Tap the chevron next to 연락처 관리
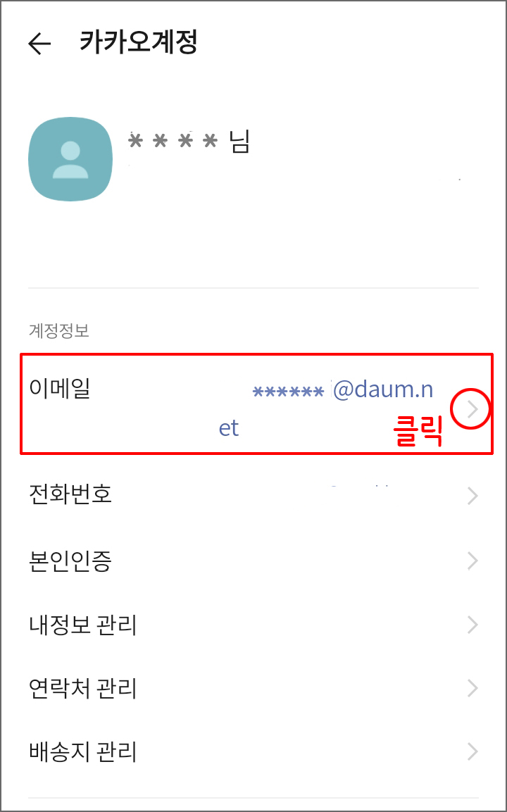The height and width of the screenshot is (812, 507). tap(472, 688)
